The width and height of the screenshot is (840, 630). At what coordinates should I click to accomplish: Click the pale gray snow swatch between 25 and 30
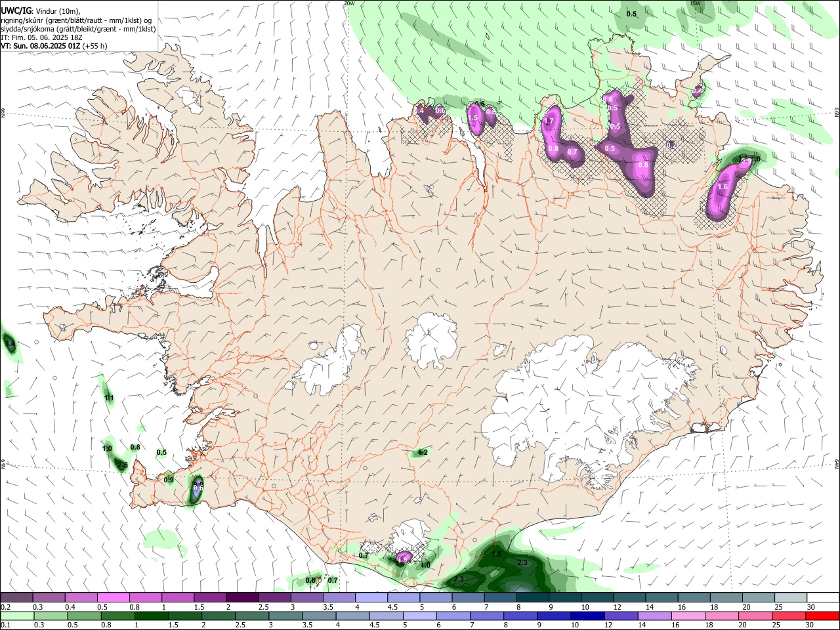791,597
